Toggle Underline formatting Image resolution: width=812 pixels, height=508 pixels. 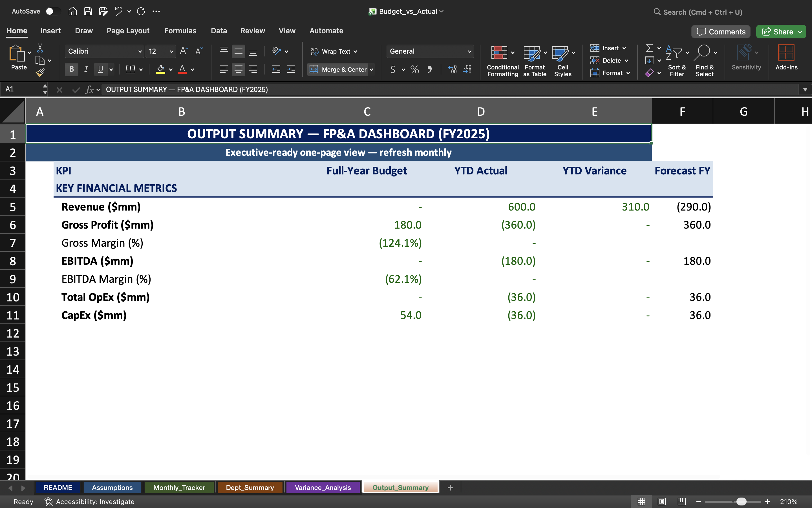tap(100, 69)
